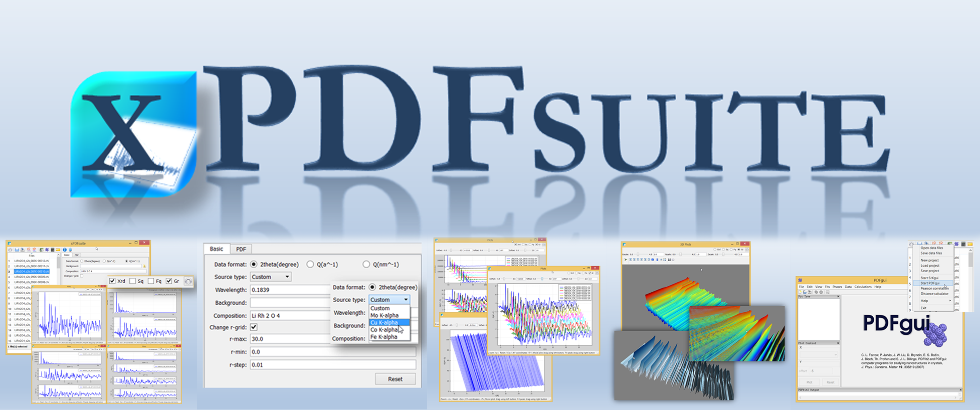980x410 pixels.
Task: Click refresh icon next to enlarged Gr checkbox
Action: pos(188,281)
